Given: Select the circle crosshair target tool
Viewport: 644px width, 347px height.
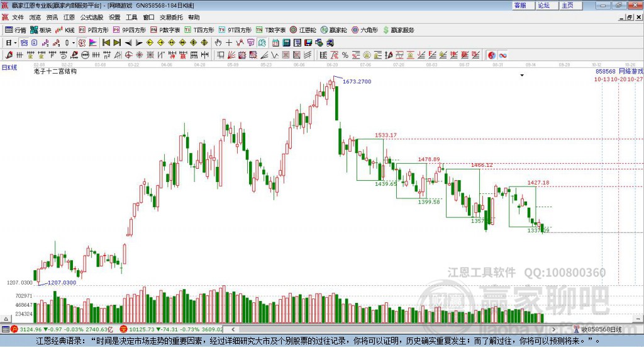Looking at the screenshot, I should pyautogui.click(x=128, y=55).
